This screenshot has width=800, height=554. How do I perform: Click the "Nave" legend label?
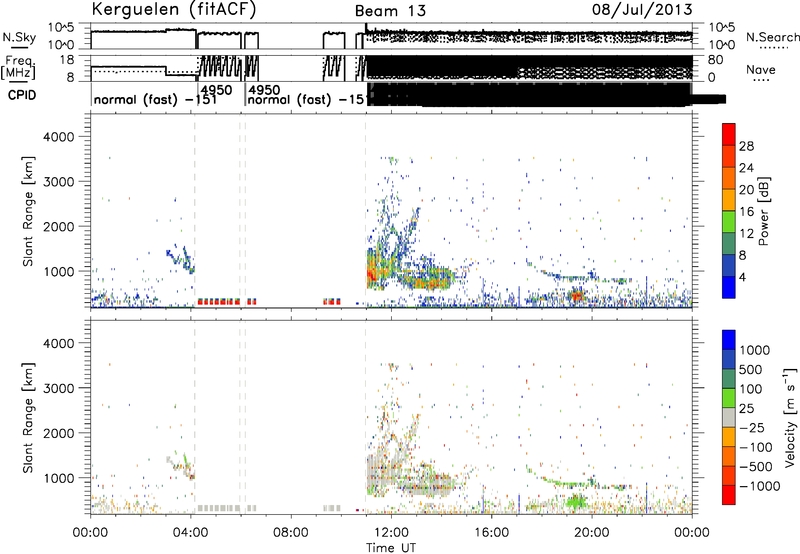761,69
